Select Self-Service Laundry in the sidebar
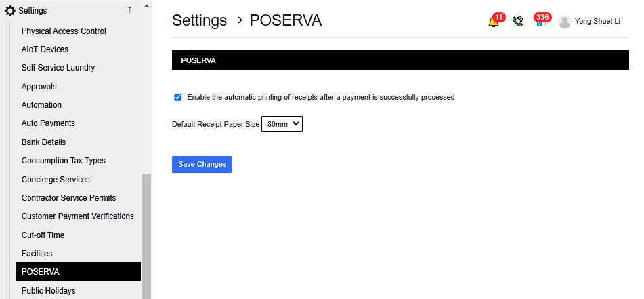 58,68
